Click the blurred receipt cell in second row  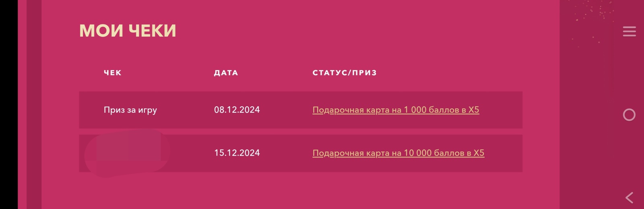[x=127, y=153]
